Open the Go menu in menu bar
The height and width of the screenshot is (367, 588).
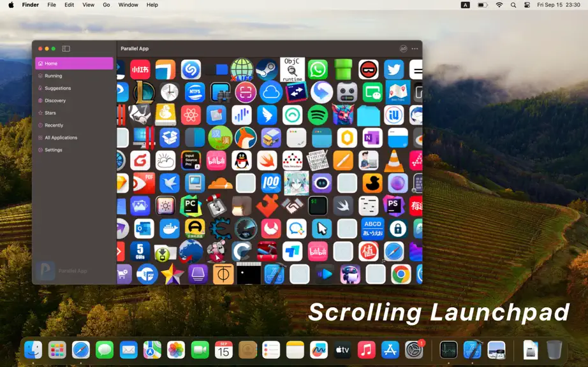(x=106, y=5)
